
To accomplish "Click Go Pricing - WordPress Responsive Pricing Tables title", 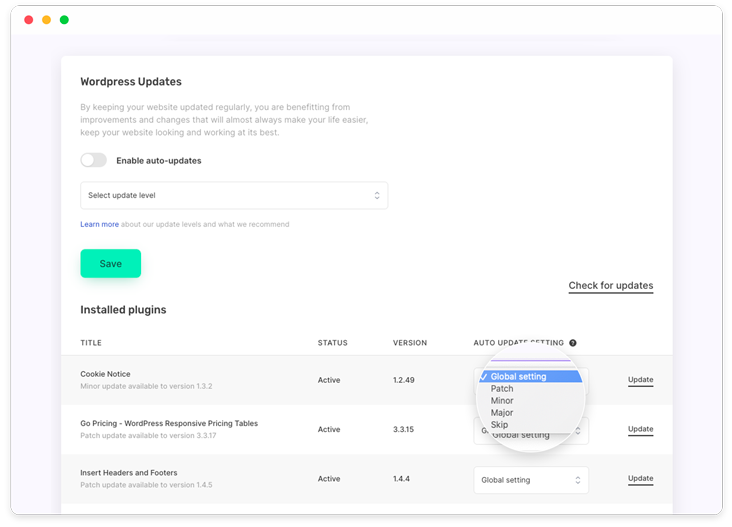I will pyautogui.click(x=169, y=423).
